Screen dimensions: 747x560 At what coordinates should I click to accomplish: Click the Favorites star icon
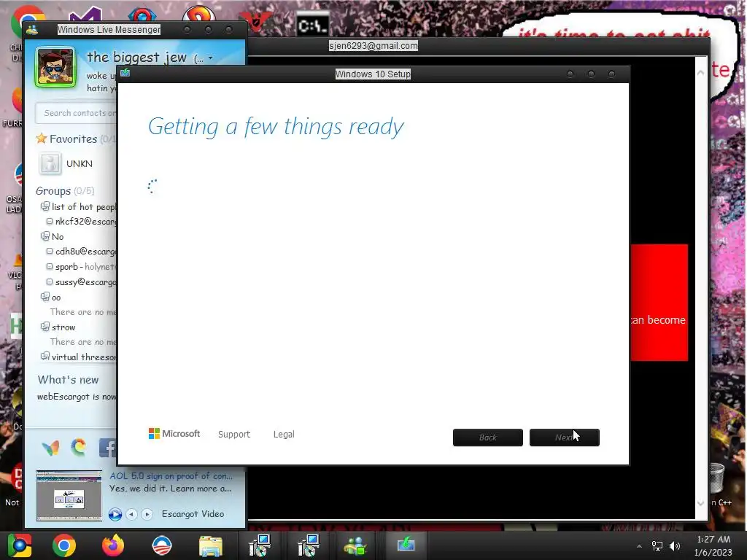tap(42, 139)
